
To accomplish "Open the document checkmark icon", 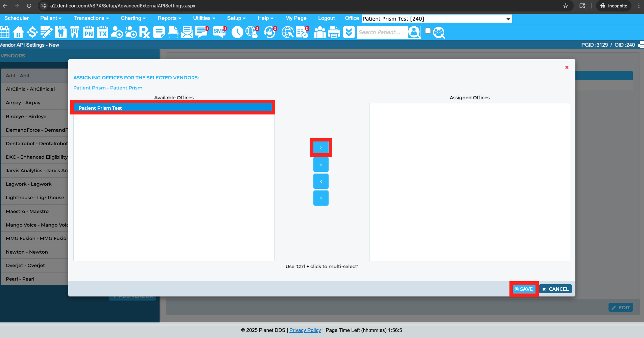I will click(x=302, y=32).
